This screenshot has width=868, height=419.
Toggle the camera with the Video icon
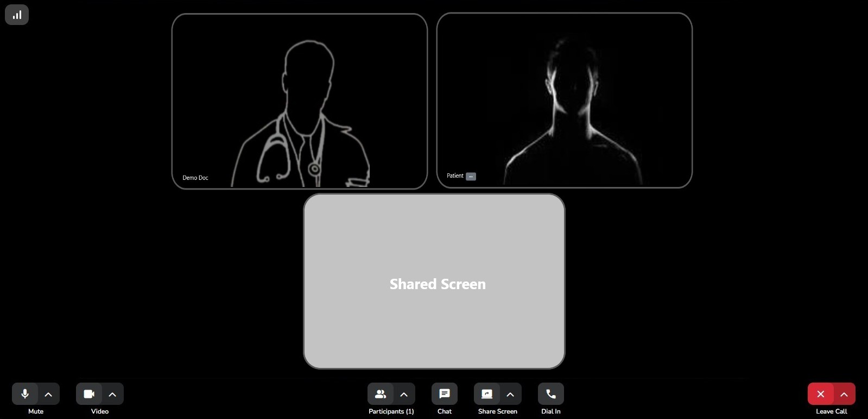[89, 394]
